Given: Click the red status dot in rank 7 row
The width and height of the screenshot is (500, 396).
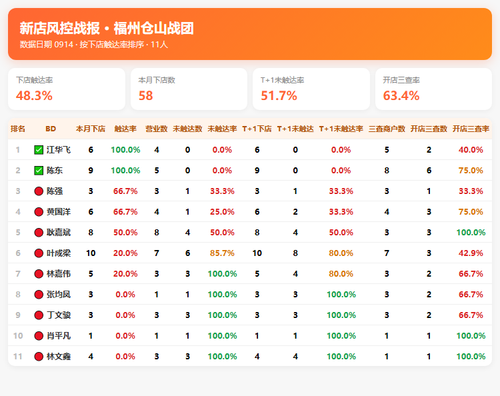Looking at the screenshot, I should tap(39, 274).
